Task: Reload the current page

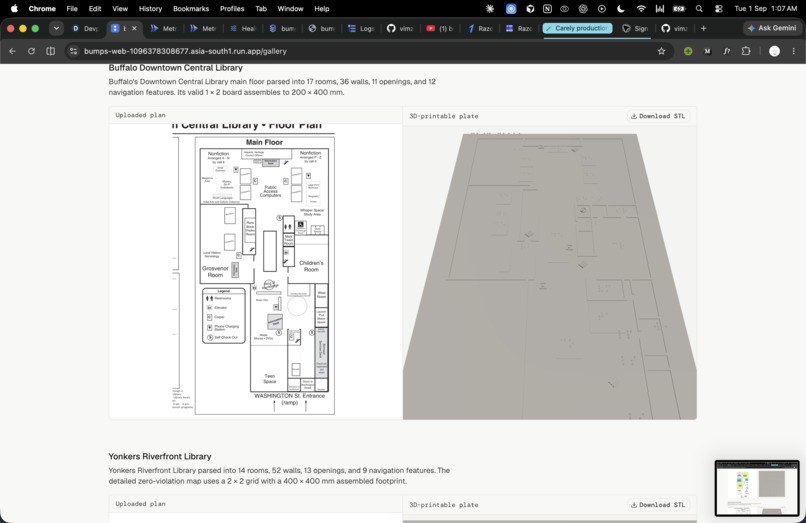Action: pyautogui.click(x=31, y=51)
